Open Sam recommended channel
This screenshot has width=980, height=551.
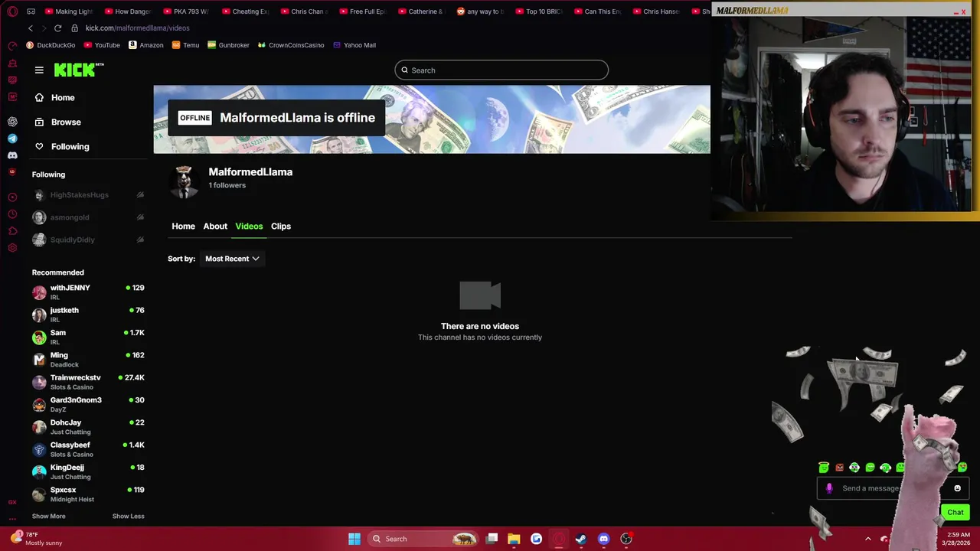coord(88,337)
